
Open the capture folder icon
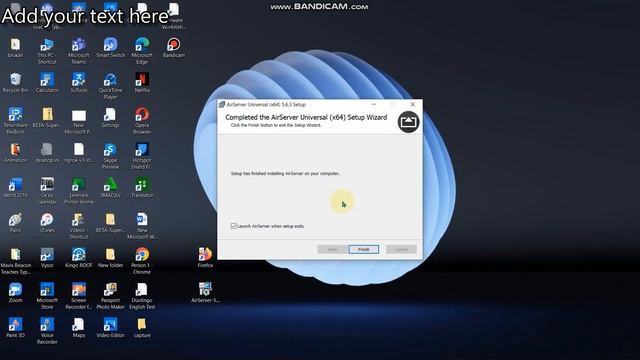click(142, 328)
